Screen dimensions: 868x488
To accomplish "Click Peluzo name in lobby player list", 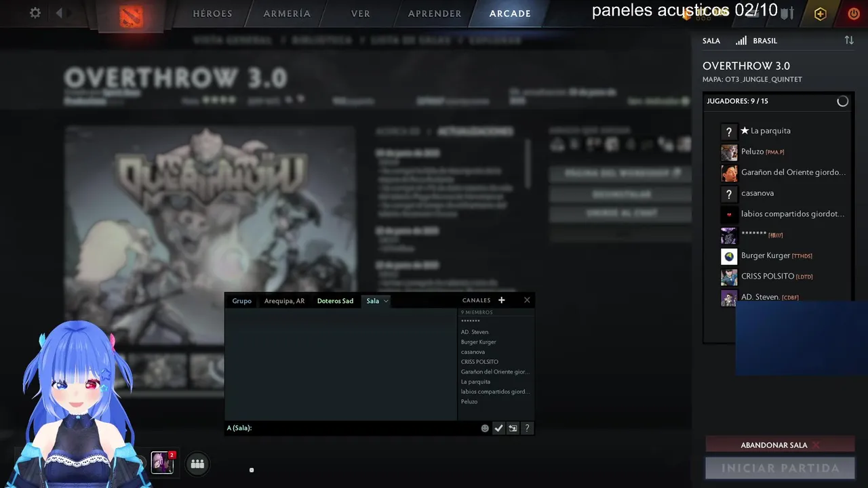I will pos(752,152).
